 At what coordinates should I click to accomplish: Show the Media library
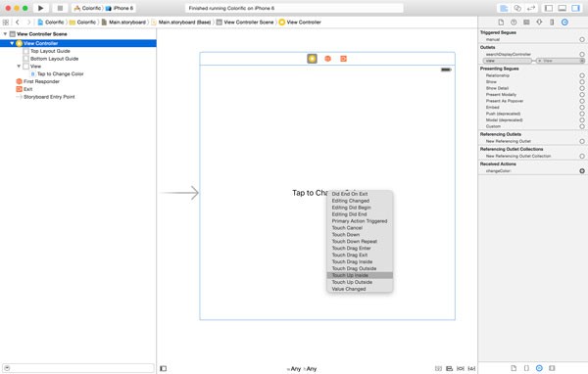pyautogui.click(x=552, y=368)
